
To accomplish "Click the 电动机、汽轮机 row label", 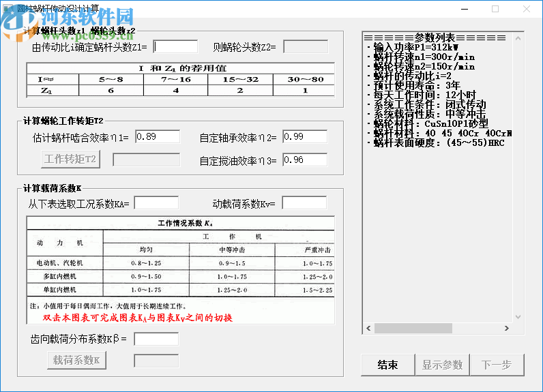I will coord(60,263).
